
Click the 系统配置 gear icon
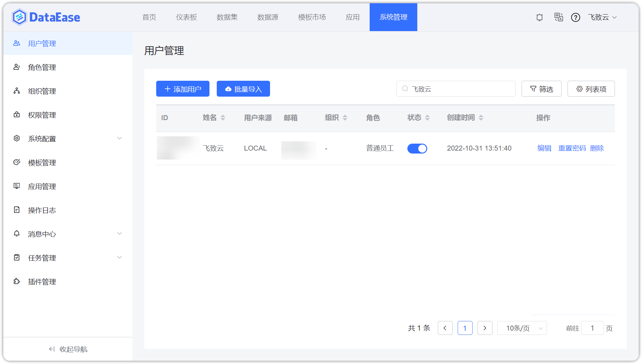(x=17, y=138)
